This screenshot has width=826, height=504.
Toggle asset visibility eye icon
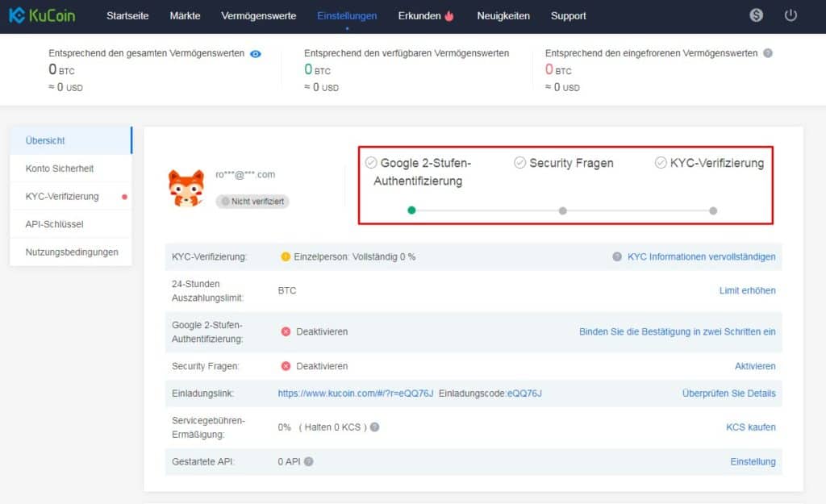[x=256, y=54]
